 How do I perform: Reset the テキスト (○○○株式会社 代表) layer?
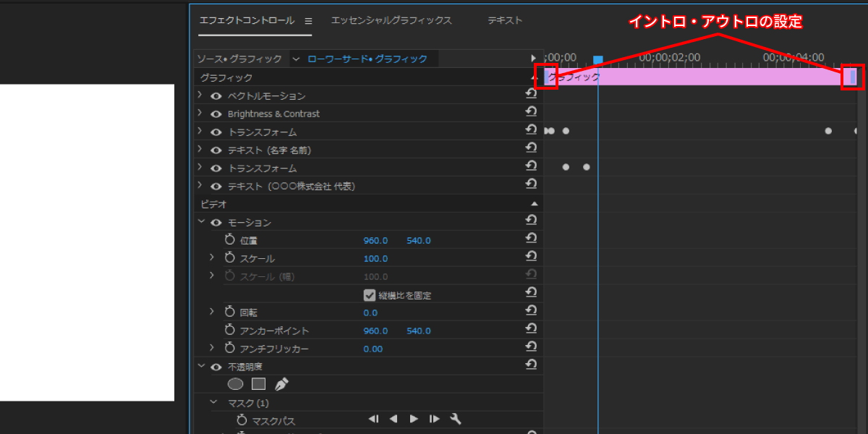pos(531,184)
